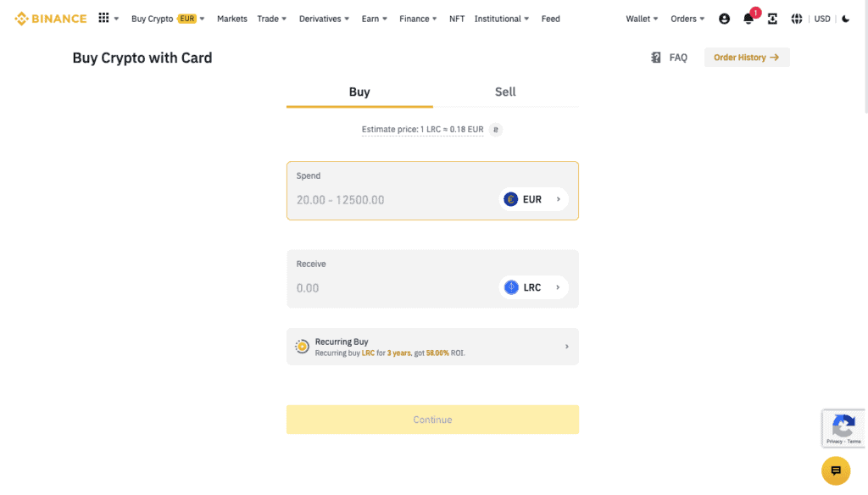Switch to the Sell tab
The height and width of the screenshot is (495, 868).
505,92
